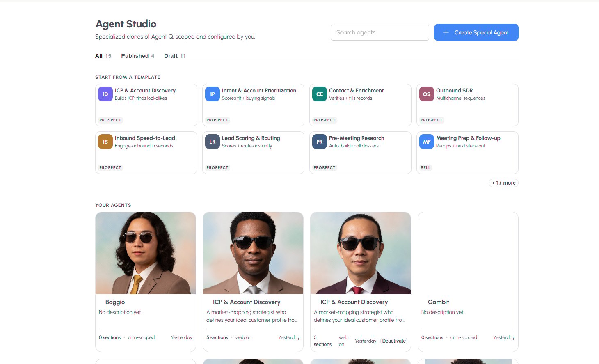Select the Intent & Account Prioritization template title

(x=259, y=91)
